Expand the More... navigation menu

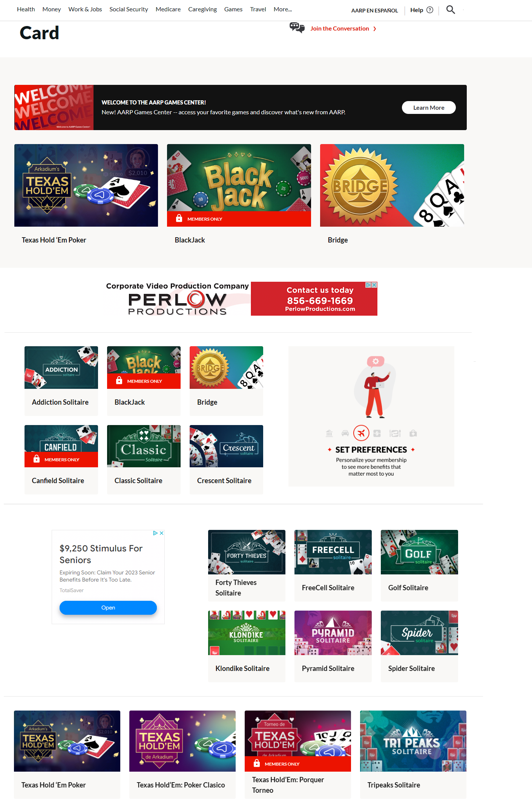click(x=283, y=9)
